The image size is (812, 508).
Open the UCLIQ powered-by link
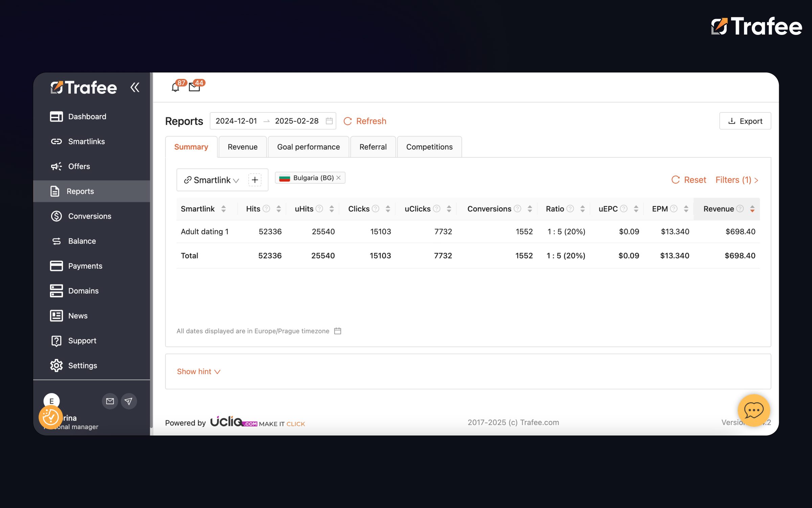[x=257, y=422]
